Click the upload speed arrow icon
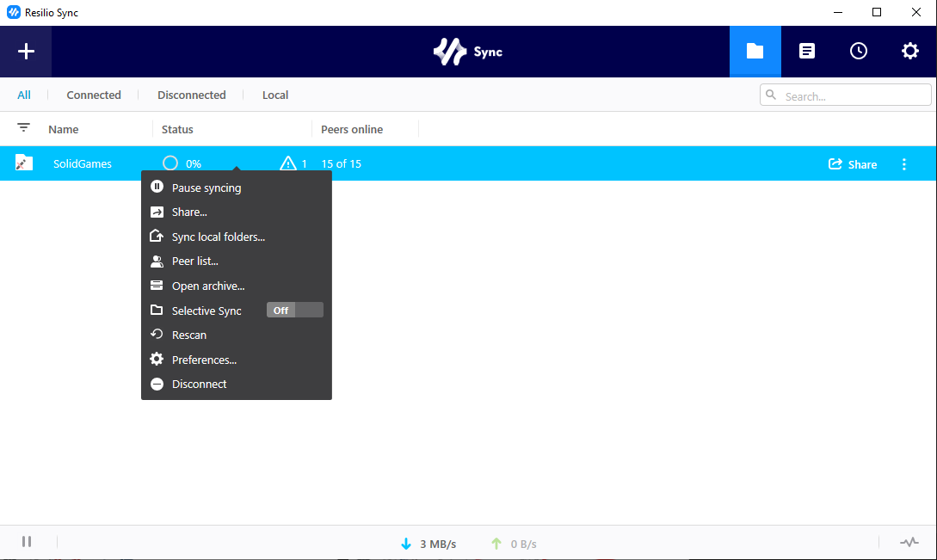Image resolution: width=937 pixels, height=560 pixels. (496, 544)
